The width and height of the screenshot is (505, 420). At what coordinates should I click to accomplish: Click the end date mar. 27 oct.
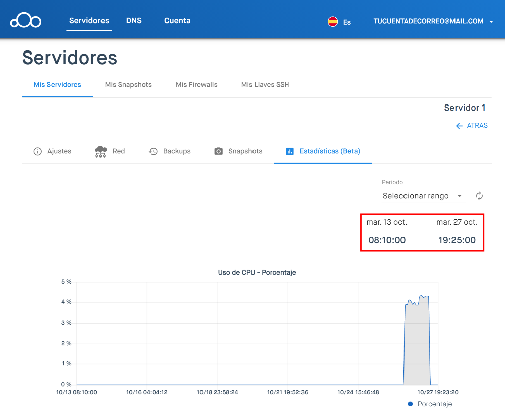(x=457, y=222)
